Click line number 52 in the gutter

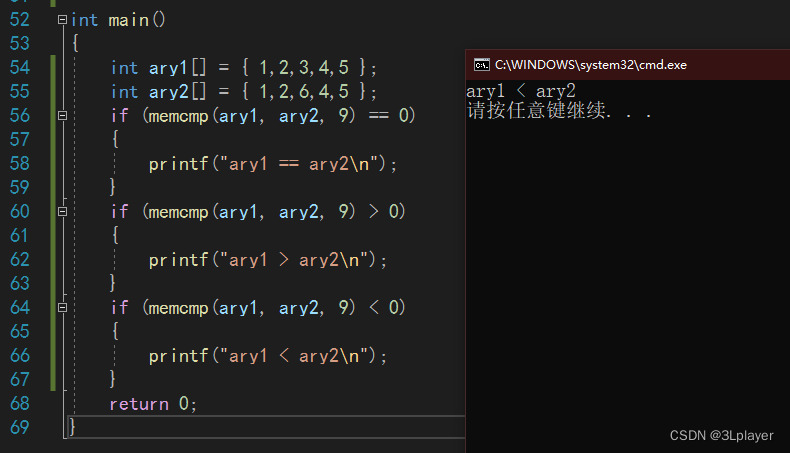(20, 20)
